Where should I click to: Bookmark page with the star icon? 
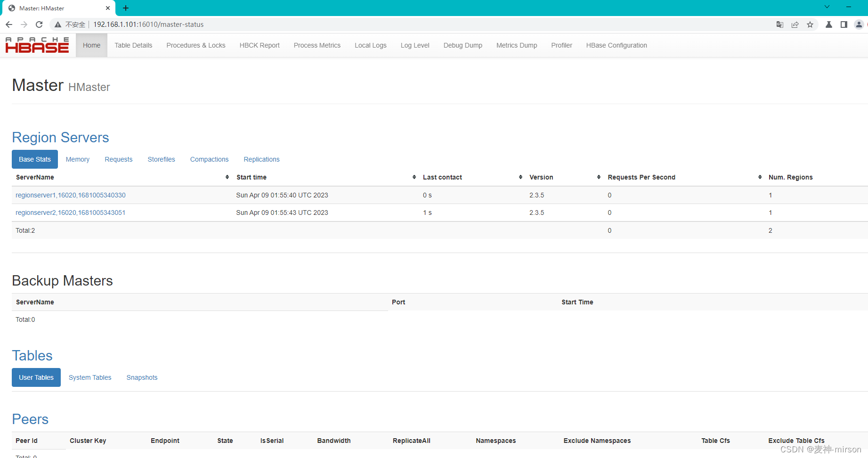tap(810, 25)
